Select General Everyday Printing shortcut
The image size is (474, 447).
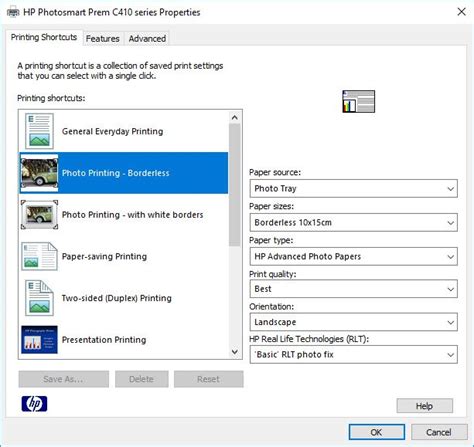pyautogui.click(x=124, y=131)
